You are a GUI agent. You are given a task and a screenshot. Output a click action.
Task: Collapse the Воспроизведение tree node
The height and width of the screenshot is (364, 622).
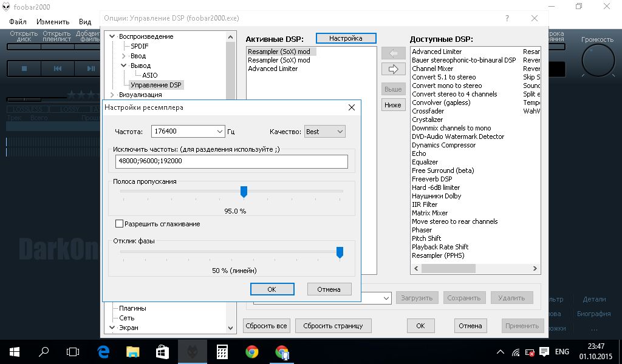click(x=112, y=36)
